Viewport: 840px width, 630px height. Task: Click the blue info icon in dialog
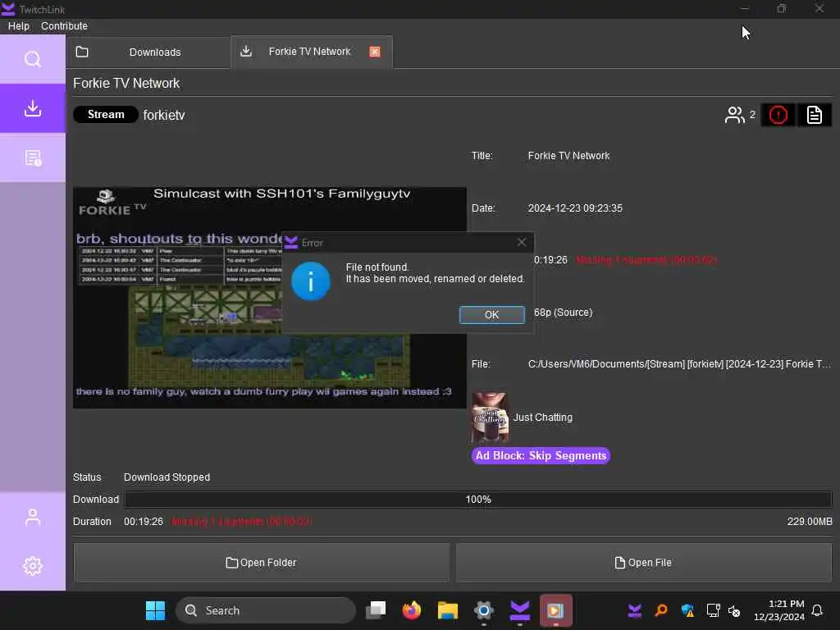[x=311, y=281]
